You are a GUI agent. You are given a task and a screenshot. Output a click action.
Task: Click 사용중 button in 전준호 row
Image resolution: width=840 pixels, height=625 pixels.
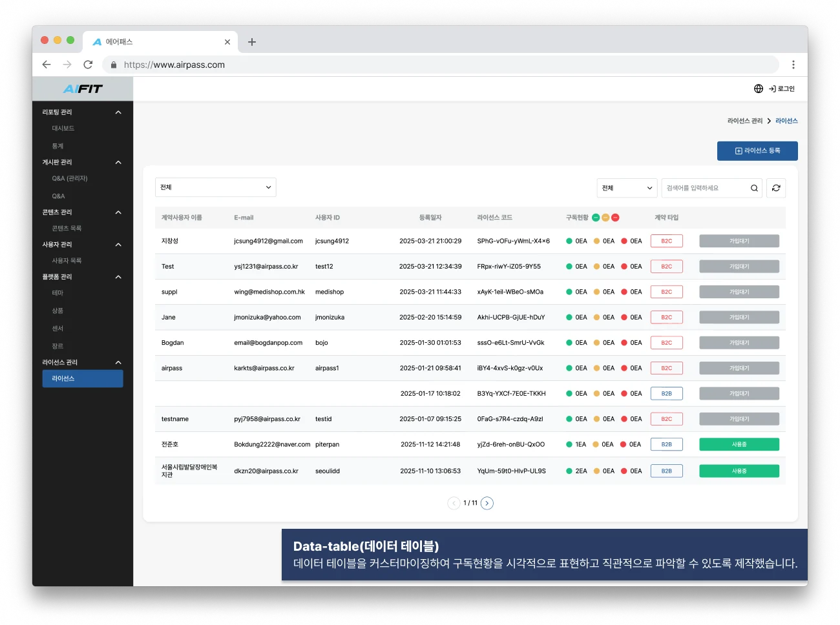[x=739, y=444]
